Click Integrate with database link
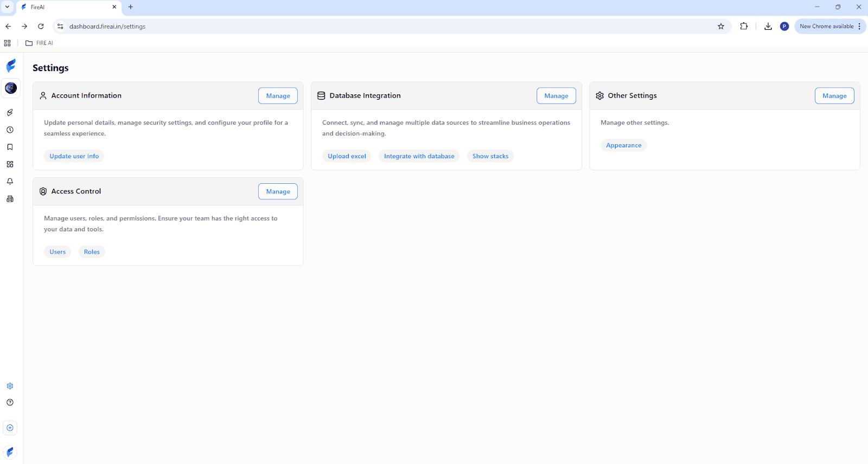 tap(419, 156)
